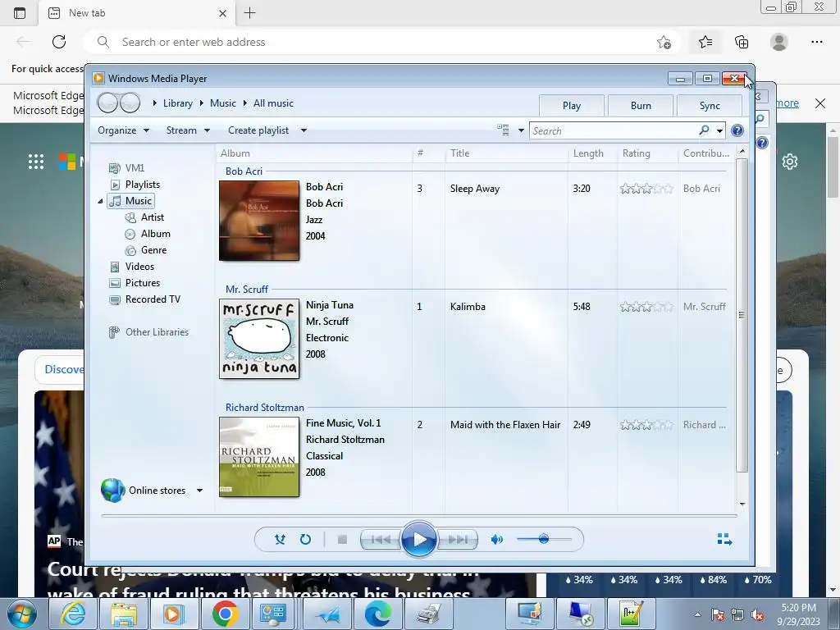Click the Stop button
The image size is (840, 630).
coord(342,540)
